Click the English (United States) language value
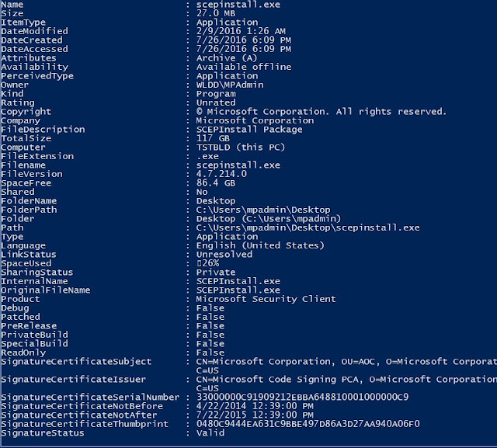This screenshot has width=497, height=448. pyautogui.click(x=260, y=245)
